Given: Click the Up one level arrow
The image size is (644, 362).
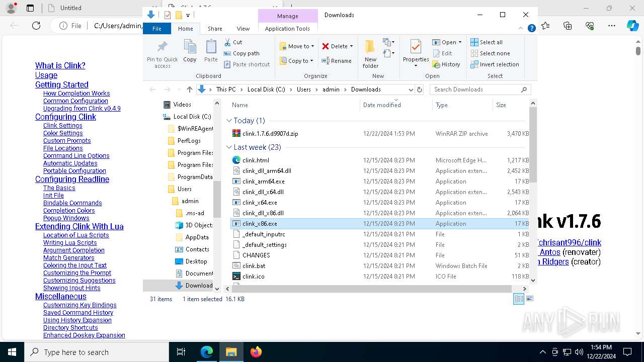Looking at the screenshot, I should coord(189,89).
